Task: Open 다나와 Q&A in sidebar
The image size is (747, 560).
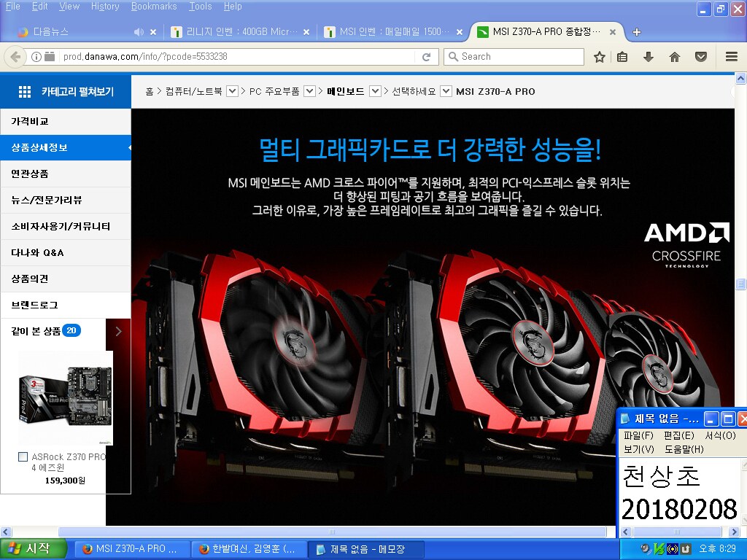Action: (66, 252)
